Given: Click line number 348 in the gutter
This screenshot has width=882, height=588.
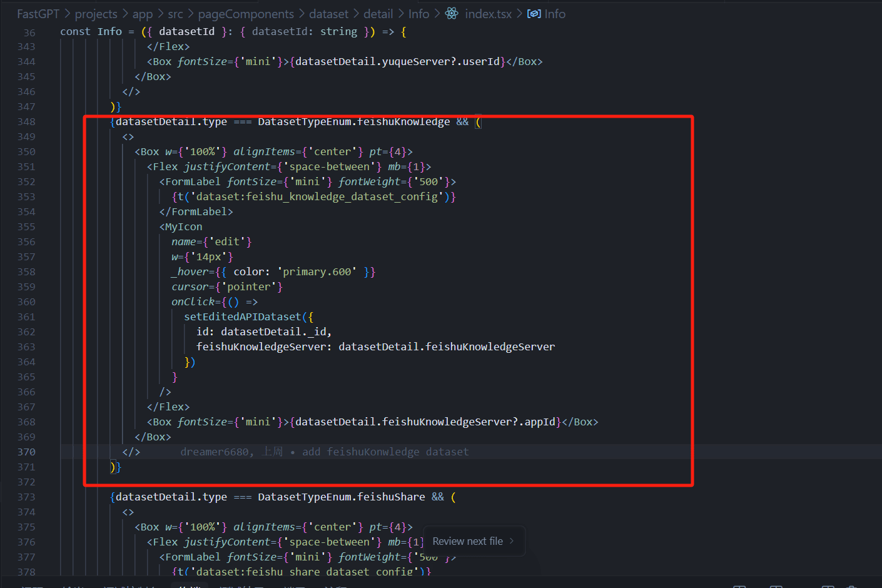Looking at the screenshot, I should (26, 122).
